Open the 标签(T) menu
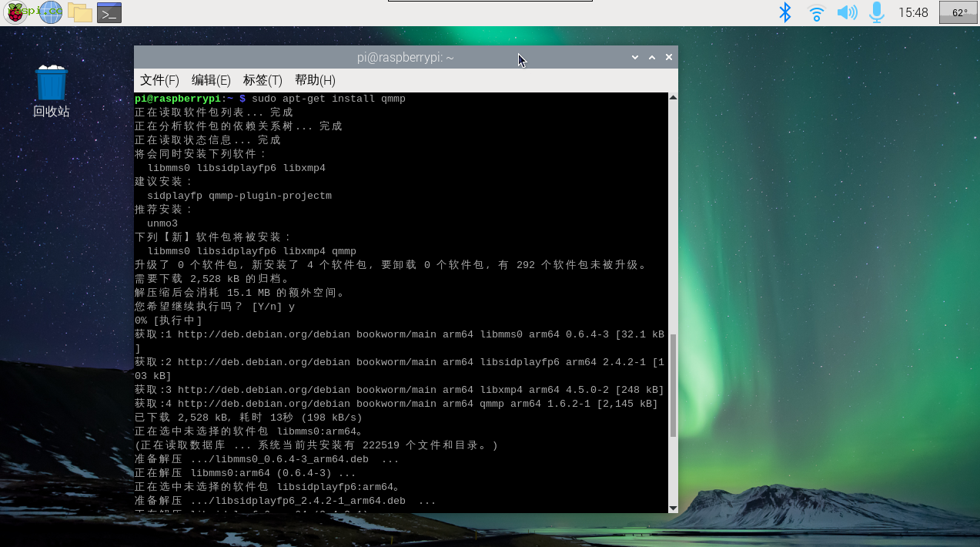Screen dimensions: 980x547 tap(263, 80)
